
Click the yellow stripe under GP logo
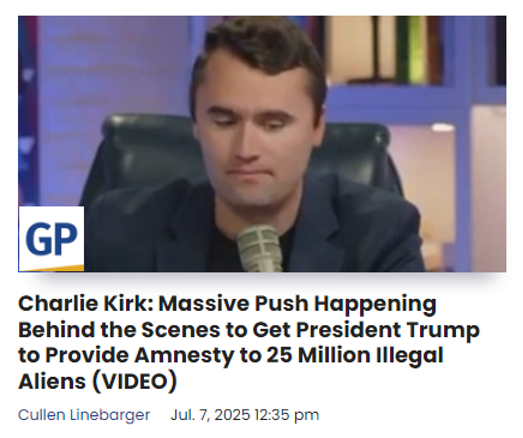[51, 268]
